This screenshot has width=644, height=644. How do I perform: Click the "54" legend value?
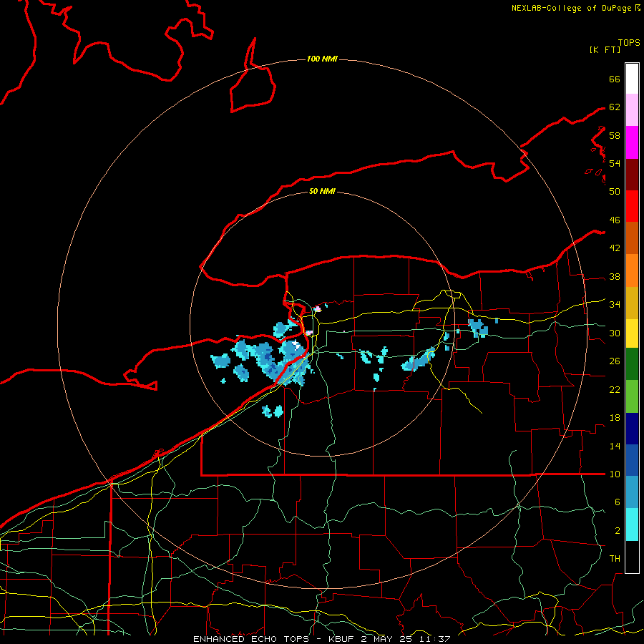click(615, 164)
